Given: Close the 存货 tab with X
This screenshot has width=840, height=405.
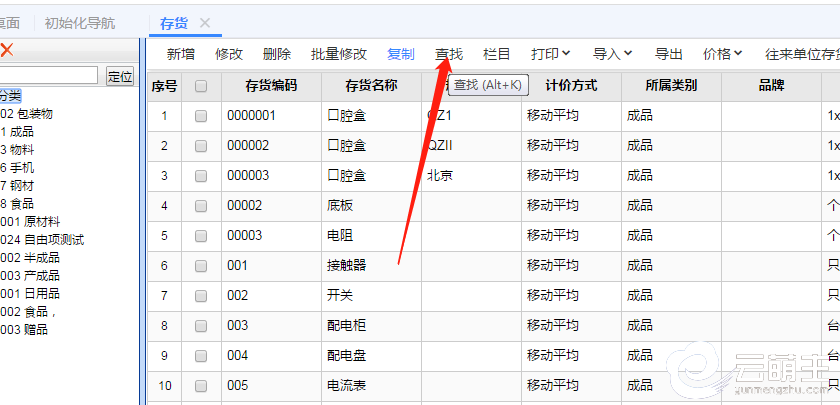Looking at the screenshot, I should (x=205, y=23).
